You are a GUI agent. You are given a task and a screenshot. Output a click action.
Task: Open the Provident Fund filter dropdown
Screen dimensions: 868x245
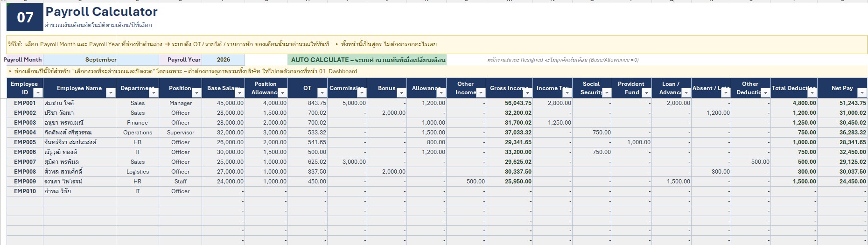(646, 93)
